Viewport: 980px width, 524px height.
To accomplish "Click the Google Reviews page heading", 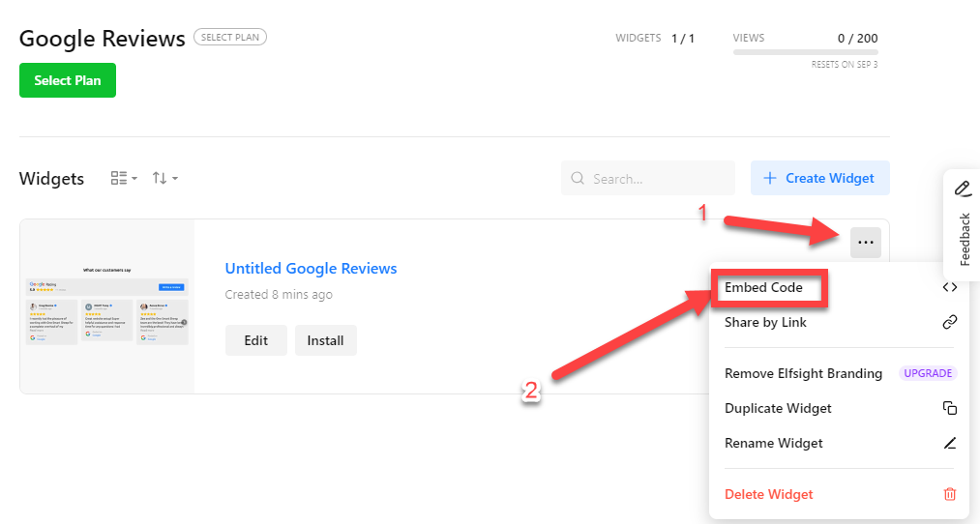I will [x=103, y=39].
